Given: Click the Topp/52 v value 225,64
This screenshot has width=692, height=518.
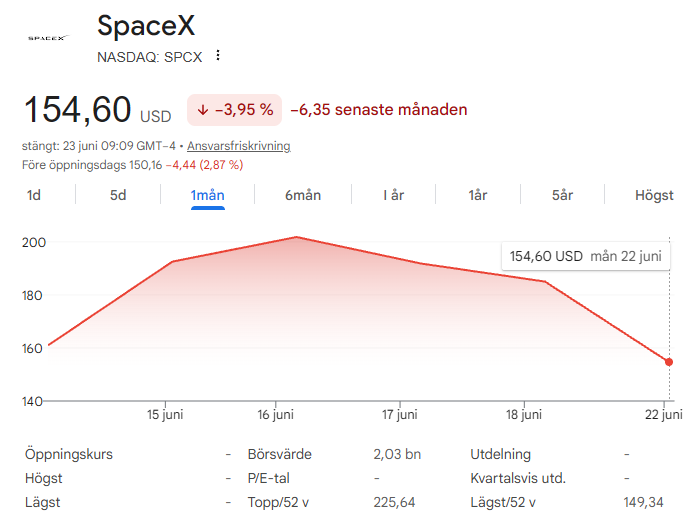Looking at the screenshot, I should point(394,502).
